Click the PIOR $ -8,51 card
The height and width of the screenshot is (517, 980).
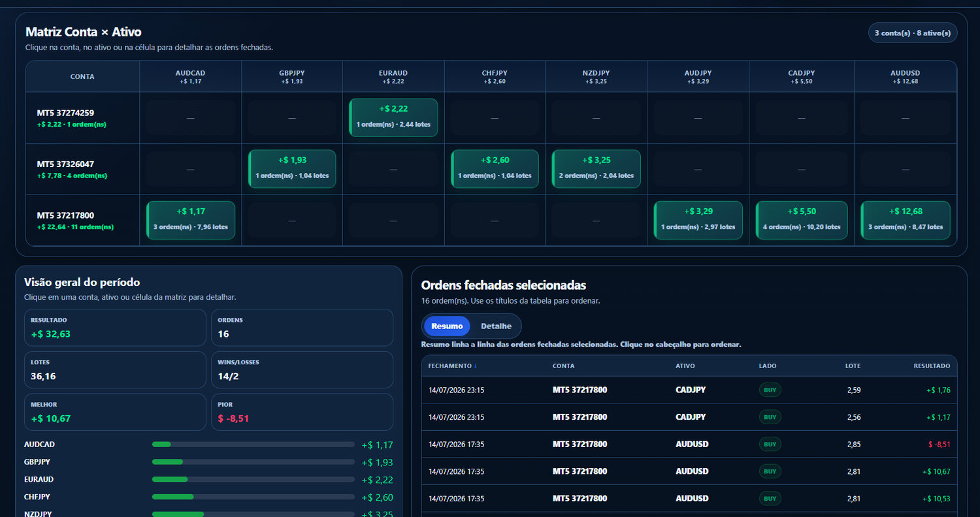[x=302, y=412]
